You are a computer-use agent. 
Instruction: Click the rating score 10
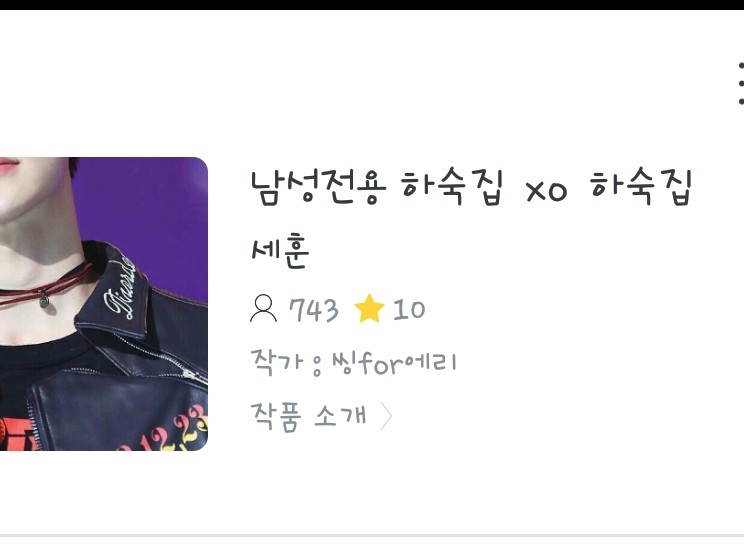(409, 309)
